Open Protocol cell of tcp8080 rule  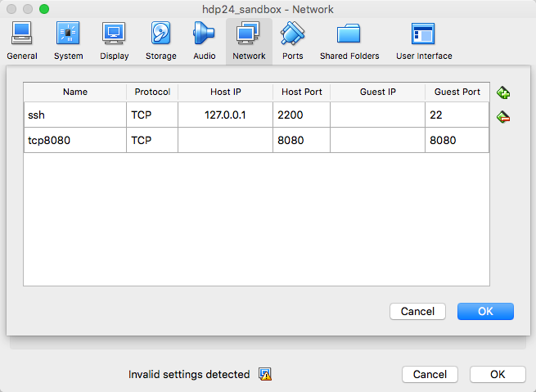[x=151, y=140]
